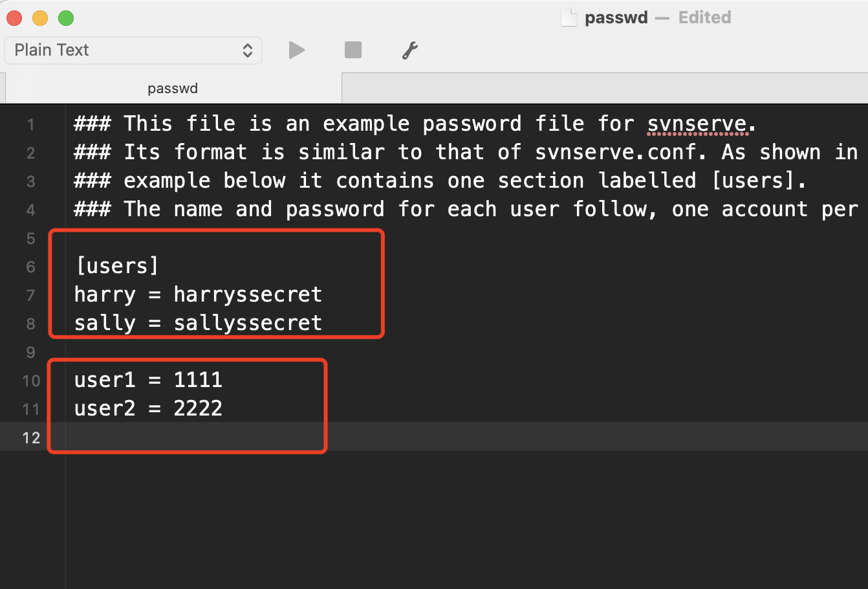Click the word format on line 2
The height and width of the screenshot is (589, 868).
pos(210,152)
